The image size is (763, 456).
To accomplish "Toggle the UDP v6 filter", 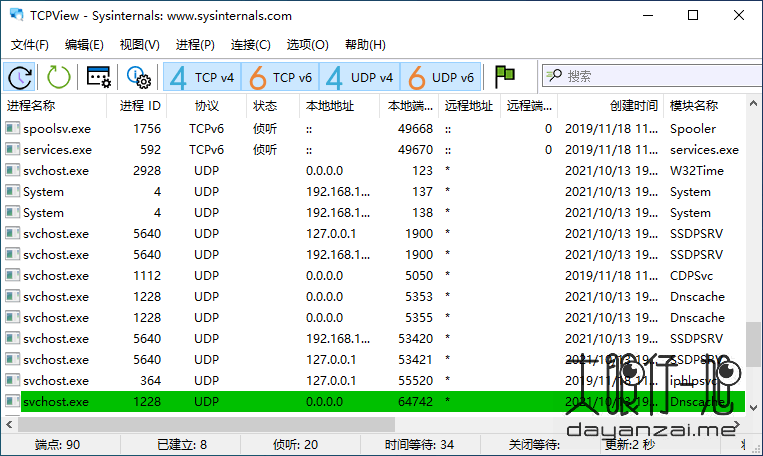I will [440, 77].
